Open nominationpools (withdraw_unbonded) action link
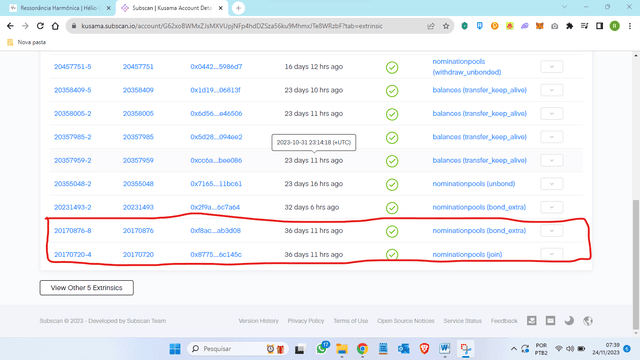This screenshot has width=640, height=360. coord(467,67)
